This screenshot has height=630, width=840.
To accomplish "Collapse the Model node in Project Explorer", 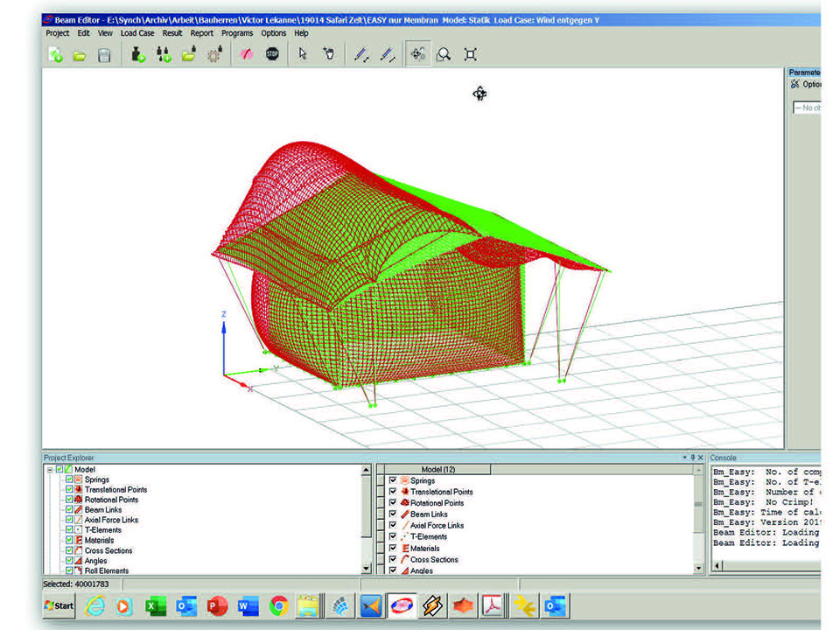I will click(x=50, y=470).
